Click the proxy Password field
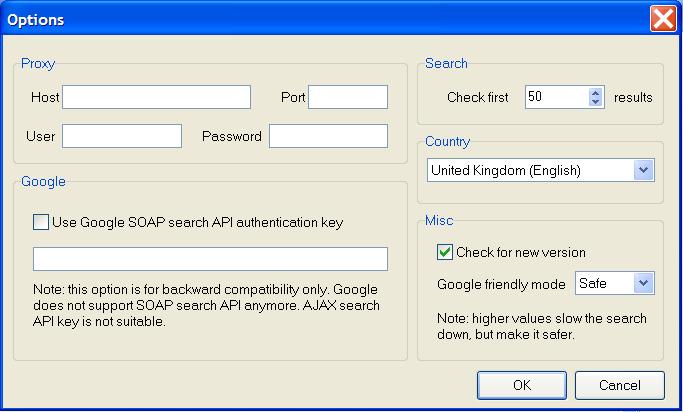 tap(327, 136)
